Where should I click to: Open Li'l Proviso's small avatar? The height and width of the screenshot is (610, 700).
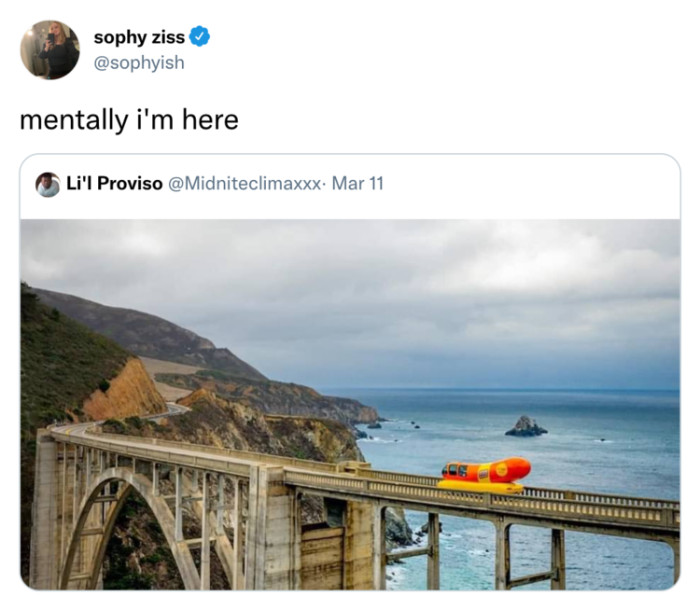click(48, 184)
